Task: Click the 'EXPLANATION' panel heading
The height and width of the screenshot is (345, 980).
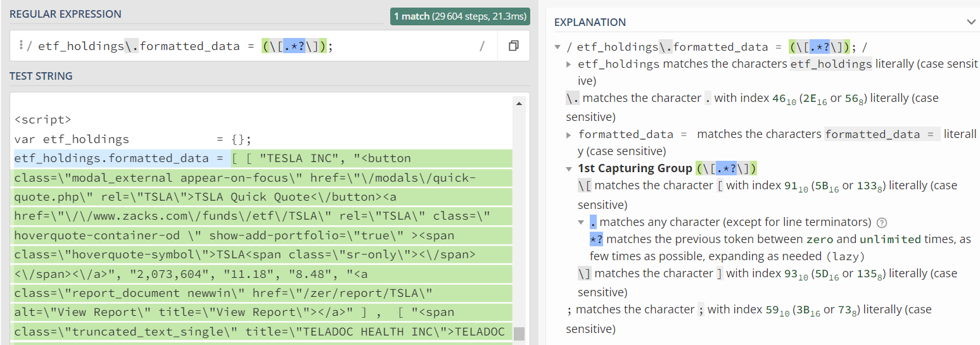Action: point(590,22)
